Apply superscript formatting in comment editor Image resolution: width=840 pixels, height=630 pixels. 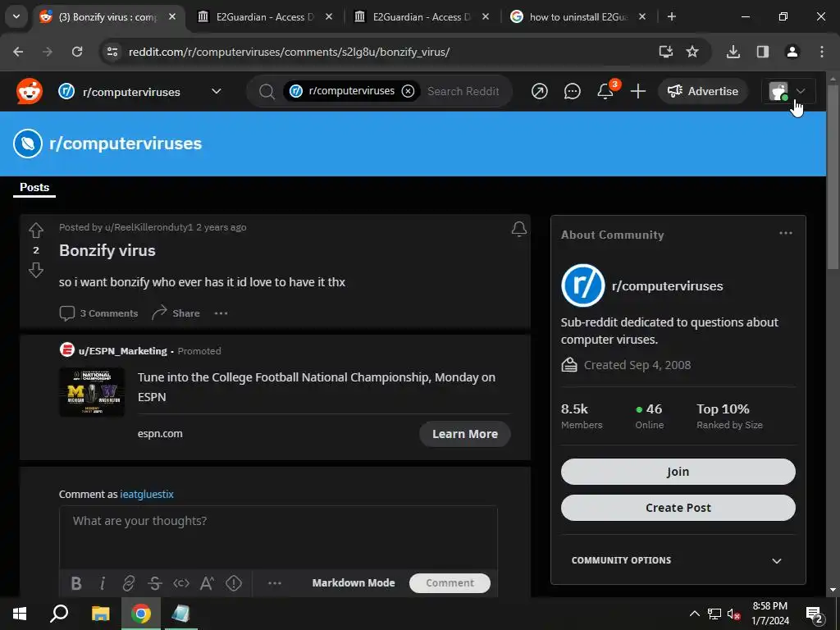(208, 583)
